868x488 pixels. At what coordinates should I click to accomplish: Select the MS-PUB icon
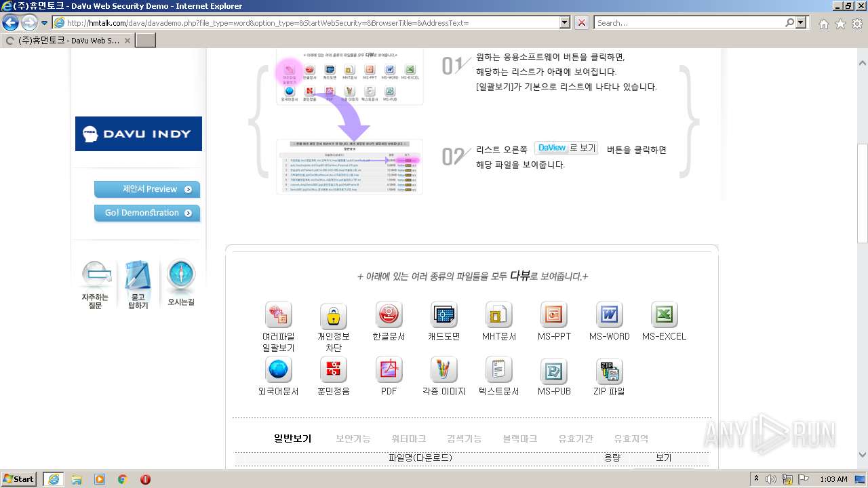[554, 371]
